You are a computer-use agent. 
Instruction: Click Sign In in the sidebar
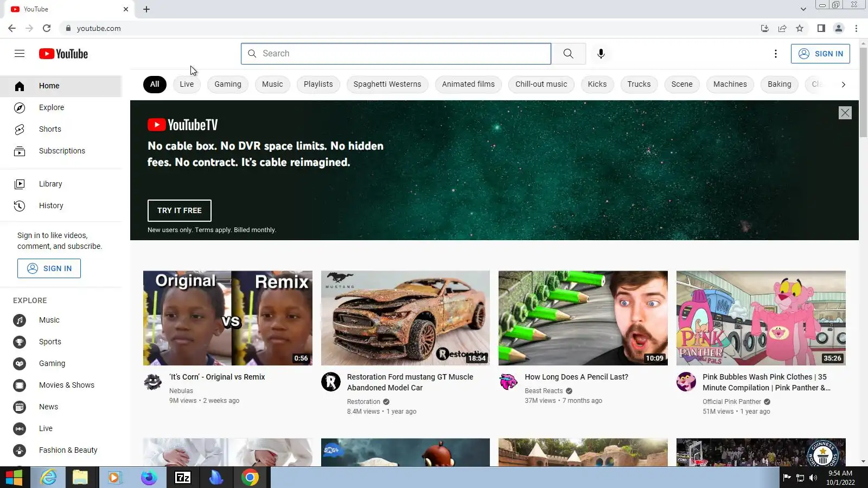(x=49, y=268)
